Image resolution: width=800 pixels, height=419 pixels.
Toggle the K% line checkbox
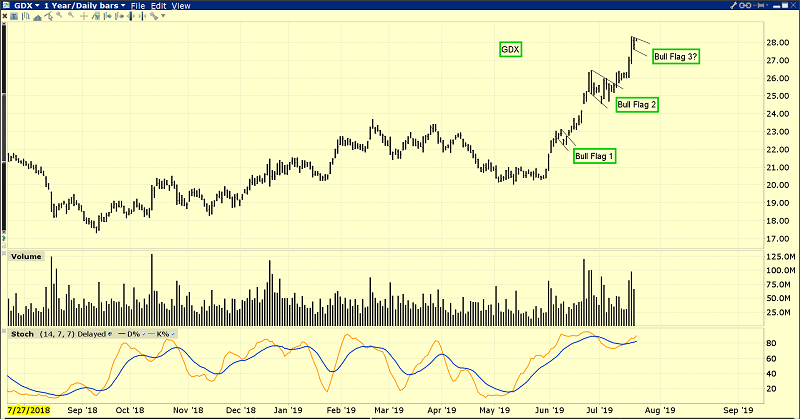pos(173,334)
